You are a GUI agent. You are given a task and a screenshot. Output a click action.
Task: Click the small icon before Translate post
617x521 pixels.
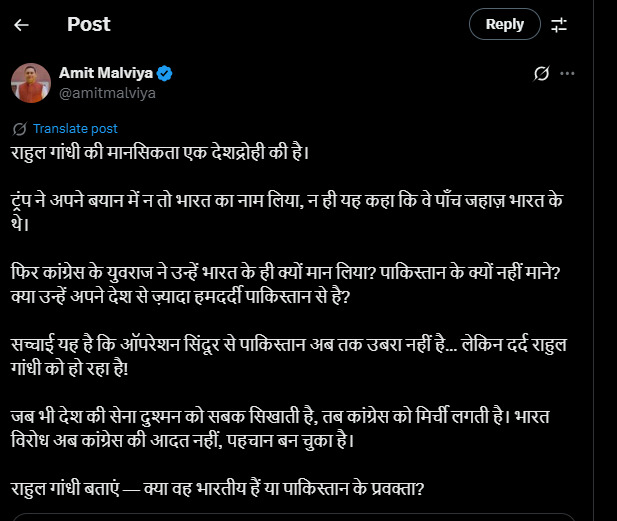tap(20, 129)
